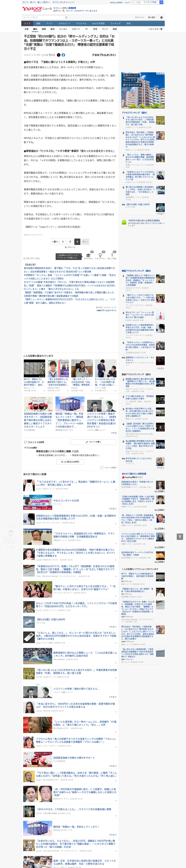Click the Yahoo! JAPAN News logo
Image resolution: width=186 pixels, height=868 pixels.
tap(37, 9)
